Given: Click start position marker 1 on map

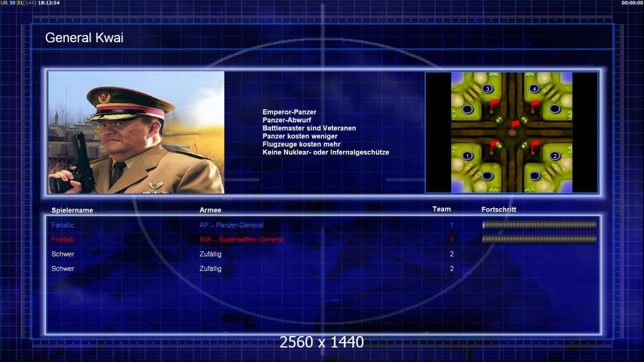Looking at the screenshot, I should 468,156.
